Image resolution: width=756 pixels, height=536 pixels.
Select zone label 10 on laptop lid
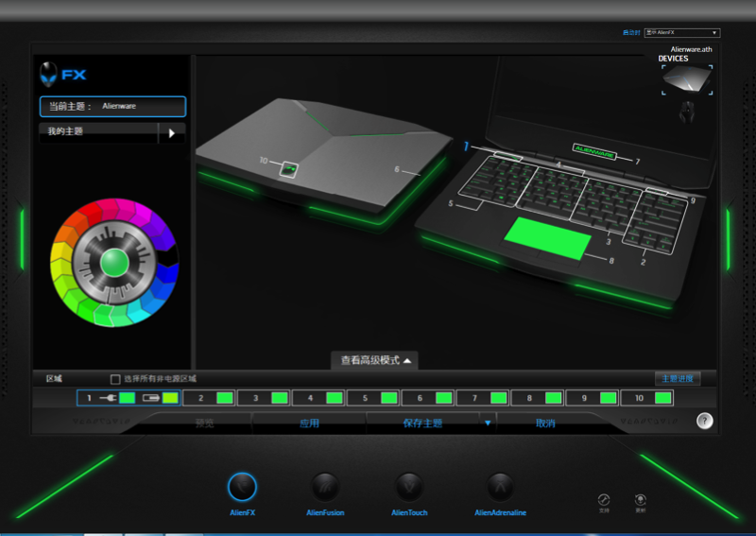point(264,160)
